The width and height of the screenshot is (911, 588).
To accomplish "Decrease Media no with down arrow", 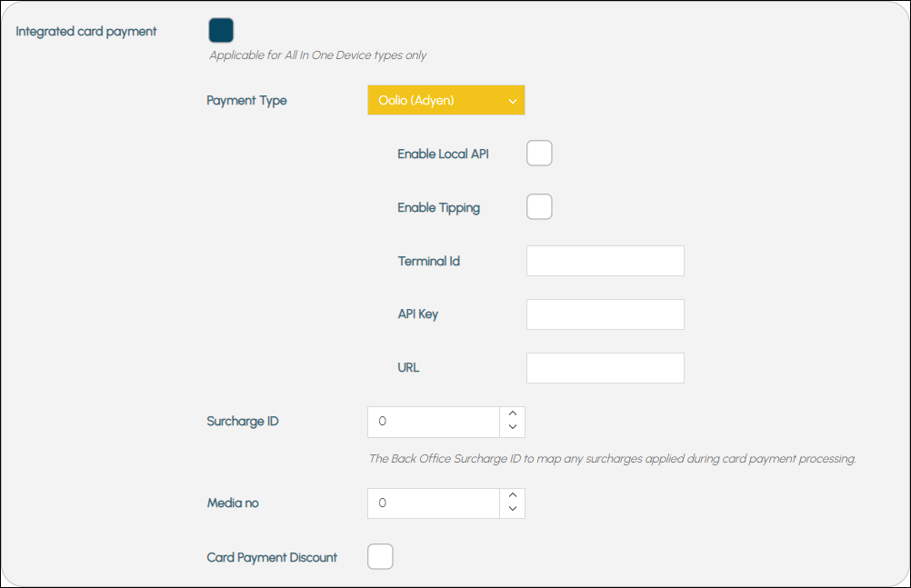I will pyautogui.click(x=513, y=509).
